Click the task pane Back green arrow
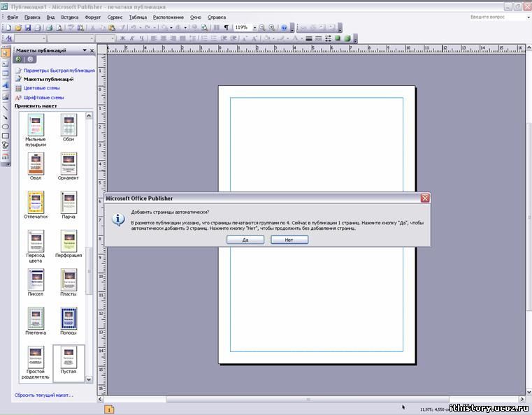Screen dimensions: 532x415 (18, 59)
